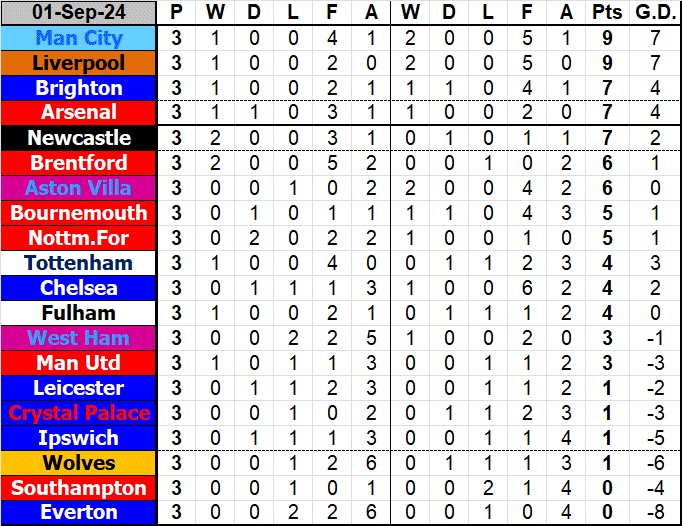Select the Everton team cell
This screenshot has width=682, height=526.
tap(79, 513)
